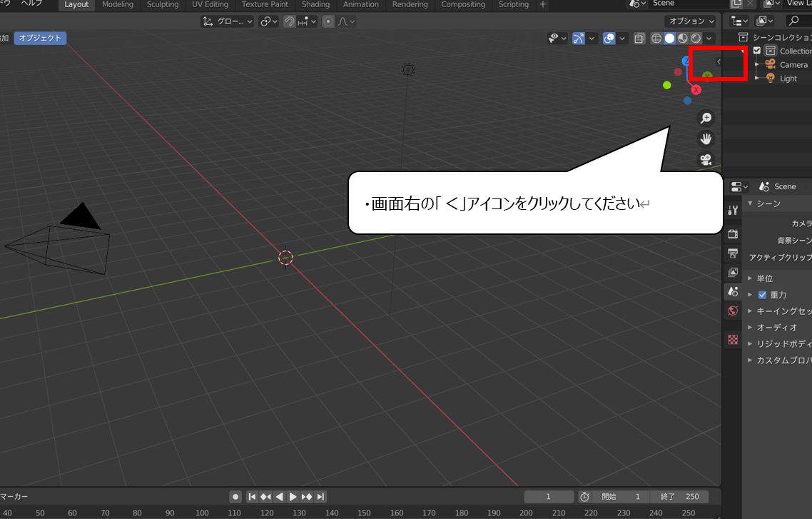Toggle viewport overlays display button
This screenshot has height=519, width=812.
[x=609, y=39]
